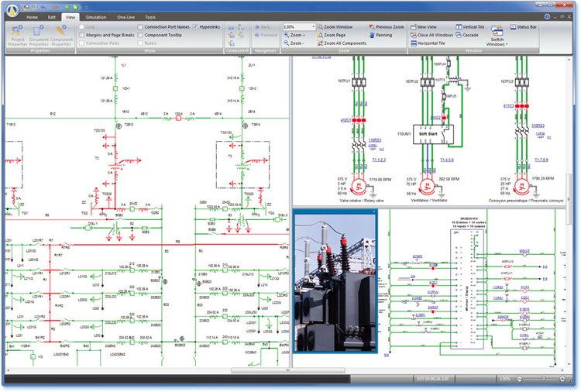Image resolution: width=581 pixels, height=392 pixels.
Task: Enable Component Tooltip
Action: click(140, 35)
